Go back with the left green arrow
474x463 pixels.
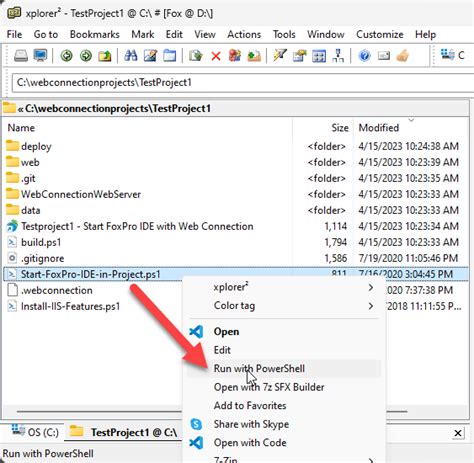click(x=67, y=56)
